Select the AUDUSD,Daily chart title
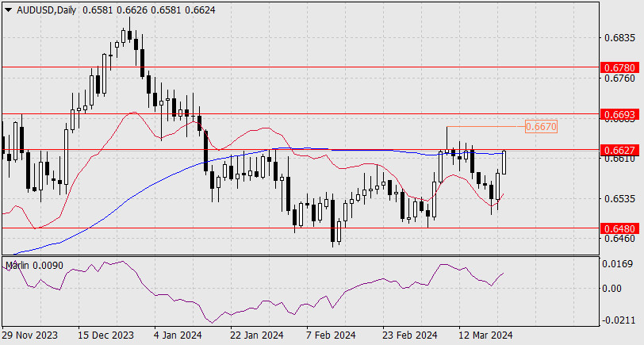 [x=46, y=10]
